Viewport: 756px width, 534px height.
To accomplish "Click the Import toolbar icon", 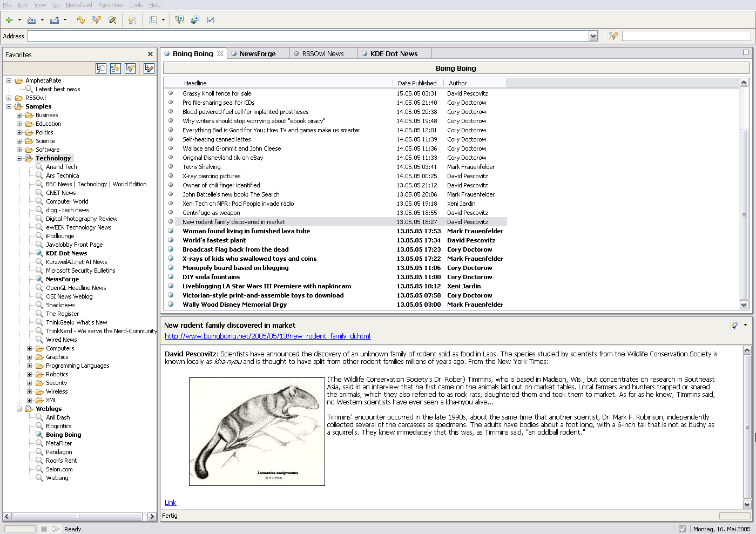I will 32,20.
